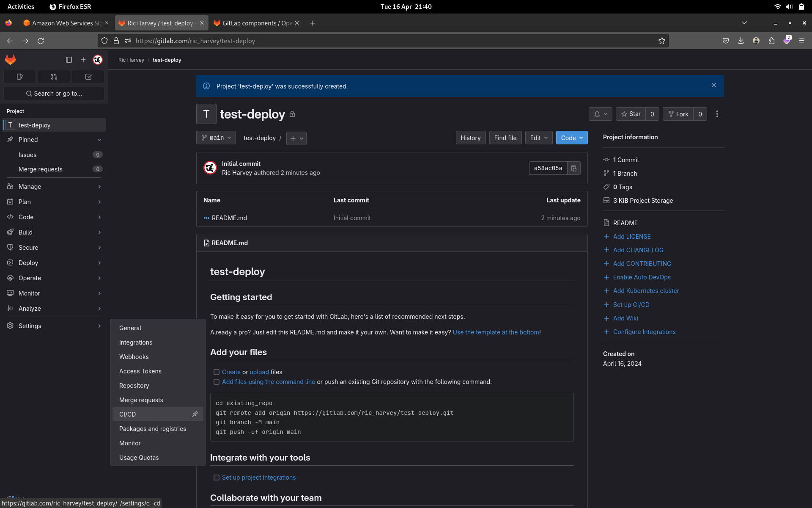
Task: Open Activities overview in the top bar
Action: pyautogui.click(x=21, y=6)
